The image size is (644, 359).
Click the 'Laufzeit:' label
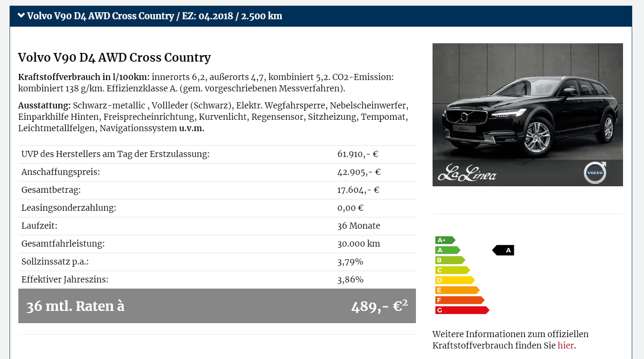(x=39, y=226)
